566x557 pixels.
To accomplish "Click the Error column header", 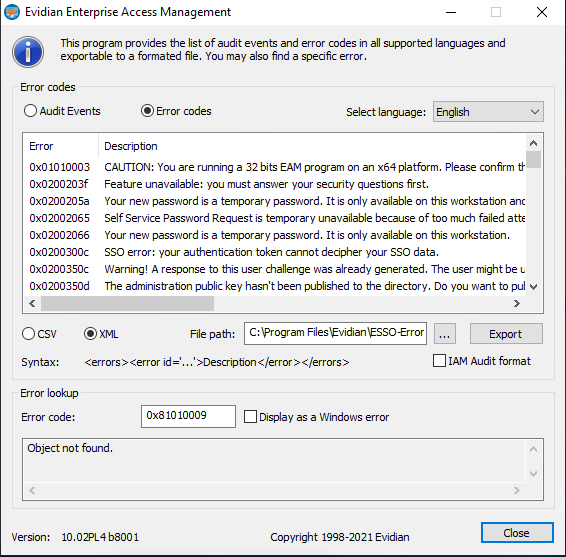I will tap(61, 146).
